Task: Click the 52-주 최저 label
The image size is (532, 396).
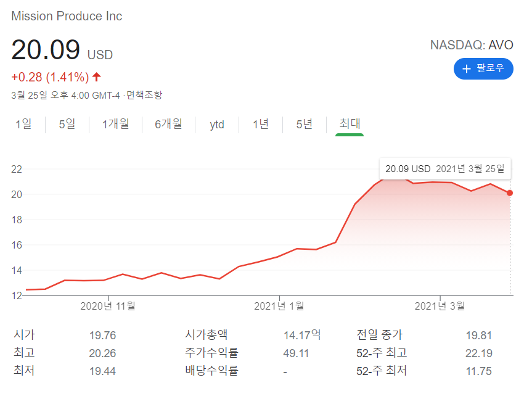Action: 382,371
